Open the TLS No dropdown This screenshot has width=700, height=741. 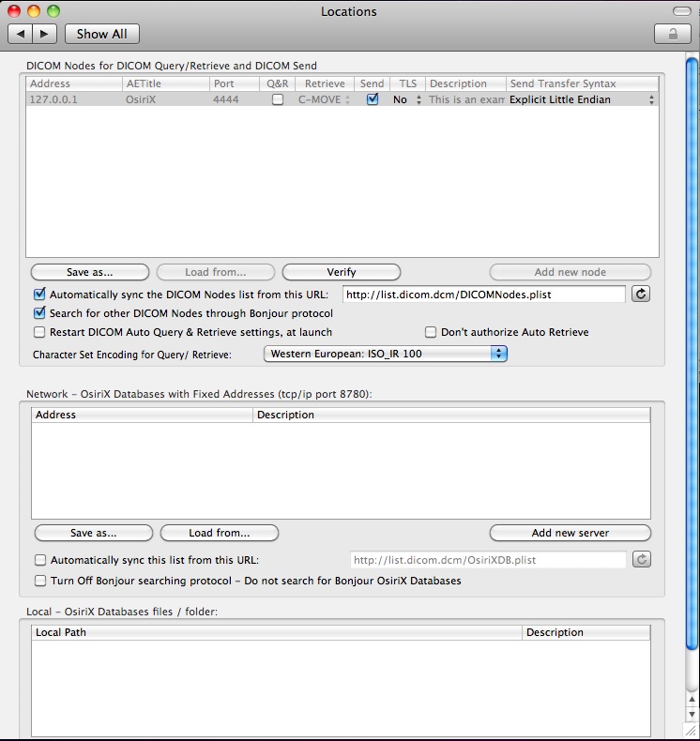405,99
